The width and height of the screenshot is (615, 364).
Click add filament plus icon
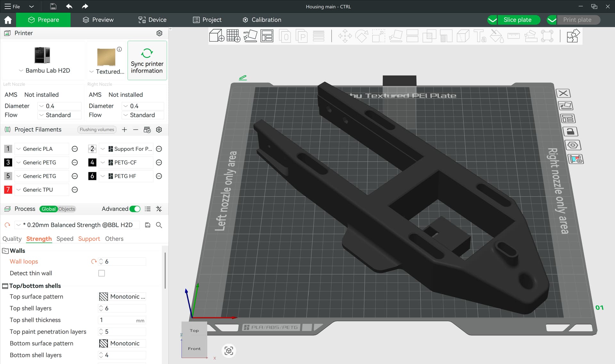coord(124,130)
